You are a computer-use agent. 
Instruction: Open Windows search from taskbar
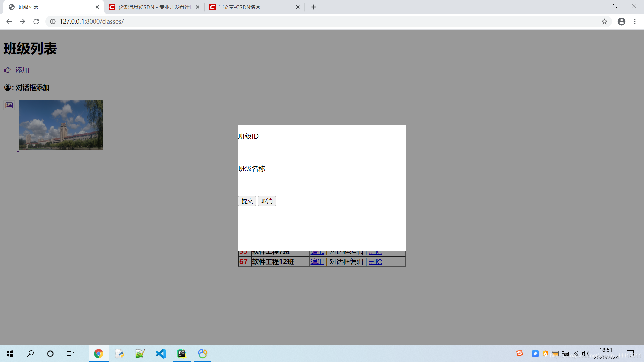pos(30,354)
